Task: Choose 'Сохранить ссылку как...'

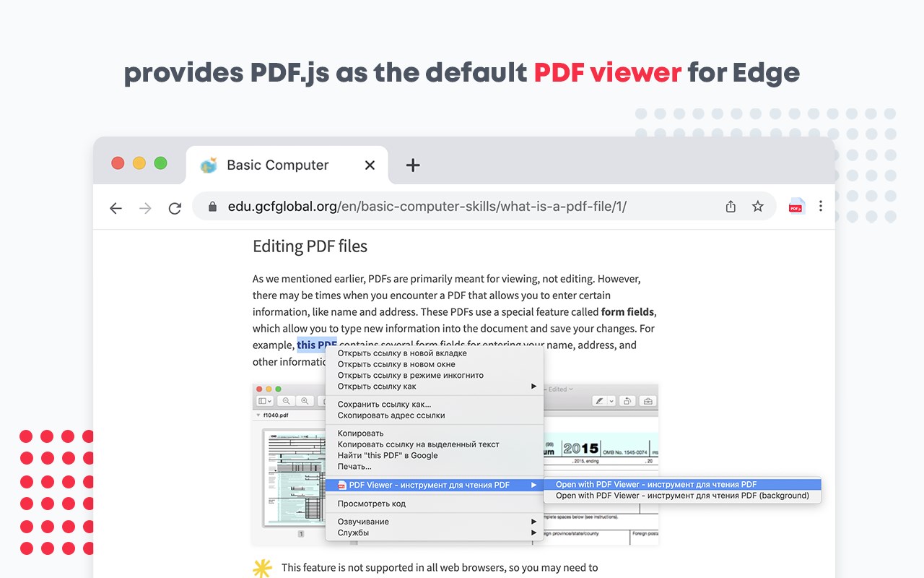Action: (x=434, y=405)
